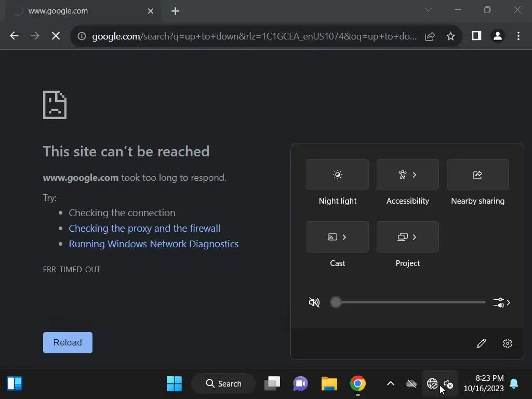
Task: Open the Chrome profile menu
Action: click(497, 36)
